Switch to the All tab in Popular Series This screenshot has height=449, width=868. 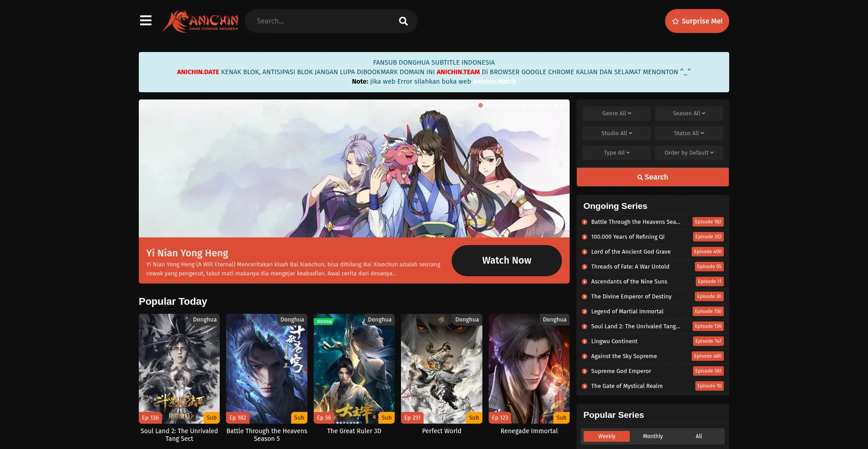tap(698, 436)
